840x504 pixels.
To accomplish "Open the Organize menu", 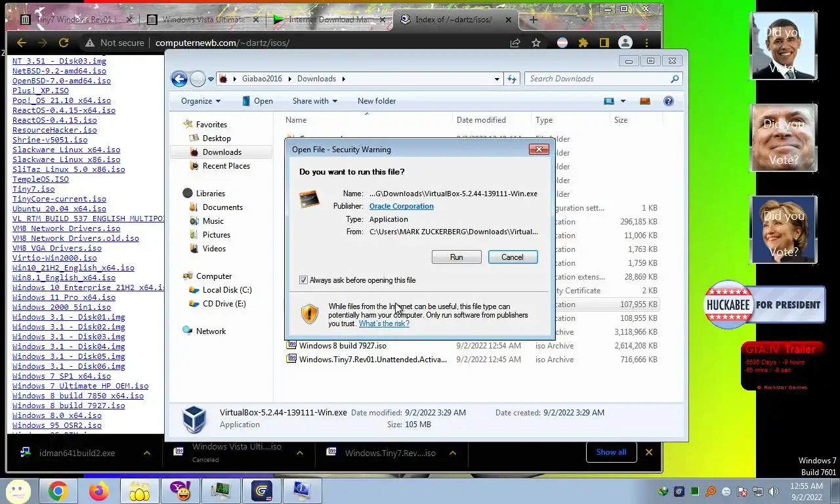I will tap(201, 101).
